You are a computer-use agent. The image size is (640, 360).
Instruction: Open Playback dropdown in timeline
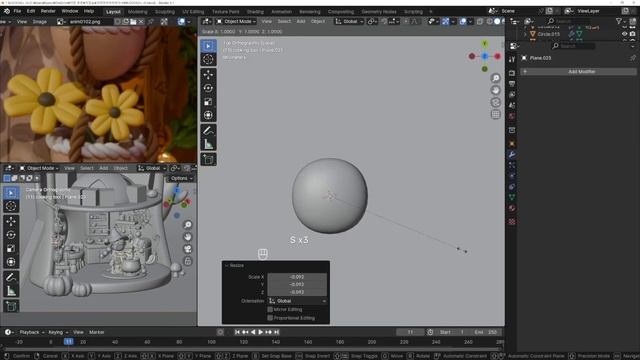point(32,332)
